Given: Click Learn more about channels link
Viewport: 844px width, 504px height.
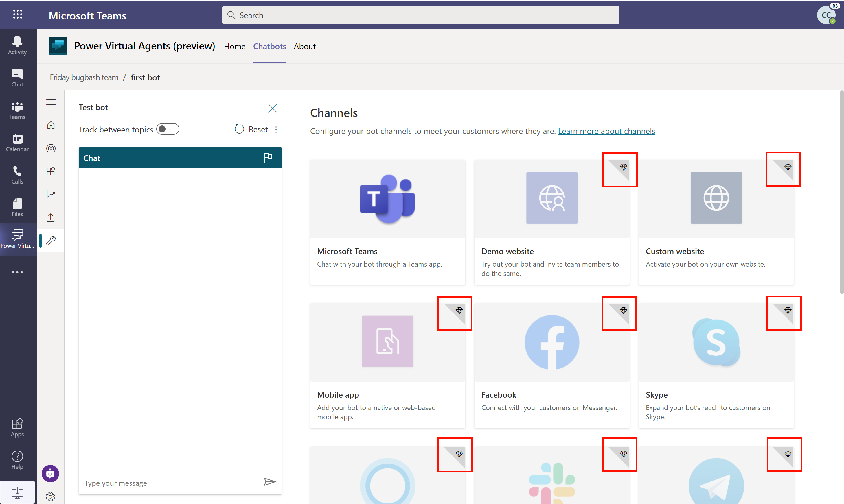Looking at the screenshot, I should coord(606,130).
